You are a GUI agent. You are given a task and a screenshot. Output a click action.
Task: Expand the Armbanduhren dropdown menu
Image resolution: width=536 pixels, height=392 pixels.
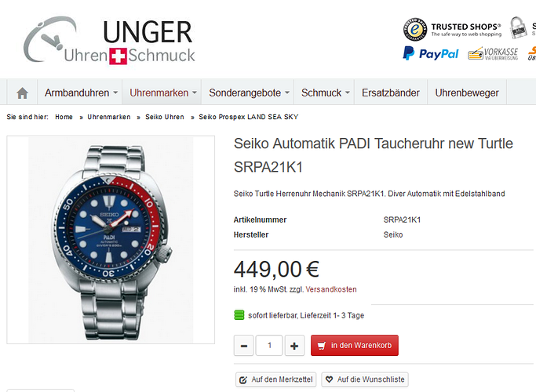click(x=81, y=93)
